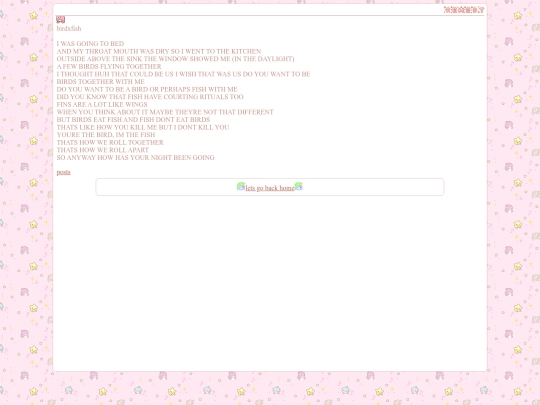Click the line I WAS GOING TO BED
Image resolution: width=540 pixels, height=405 pixels.
90,44
